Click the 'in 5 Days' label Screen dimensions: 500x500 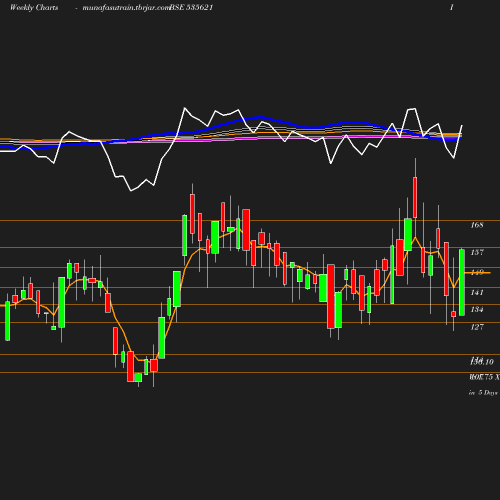(x=483, y=393)
